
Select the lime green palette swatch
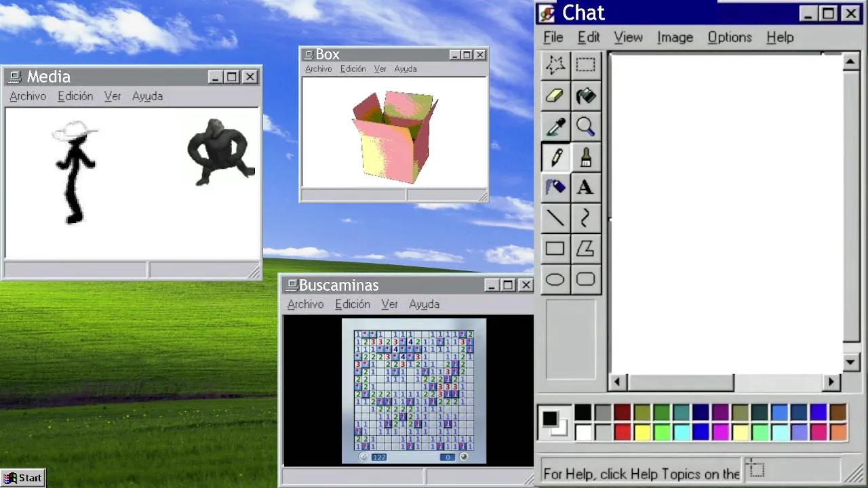click(x=661, y=432)
